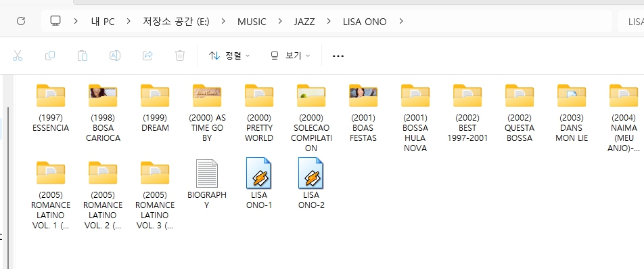Go to 저장소 공간 (E:) breadcrumb

coord(176,22)
